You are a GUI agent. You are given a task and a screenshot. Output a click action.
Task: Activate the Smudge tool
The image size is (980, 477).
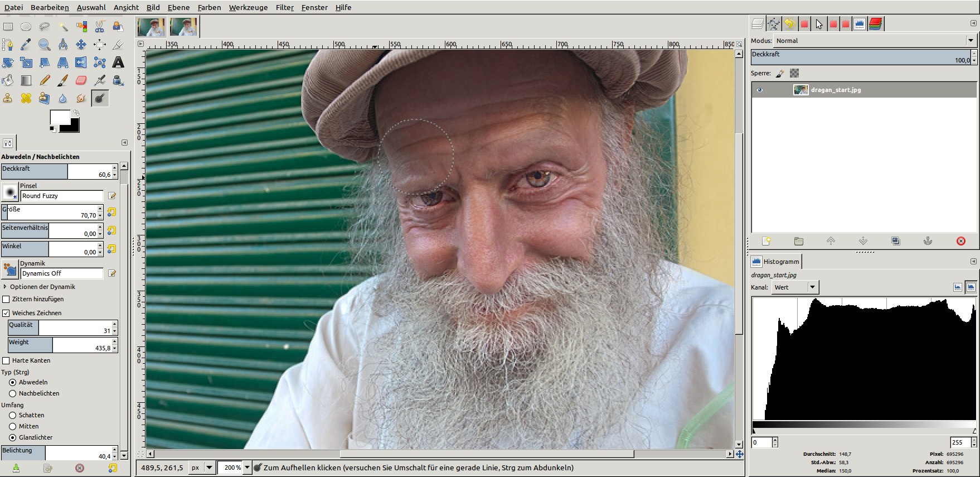pos(81,98)
